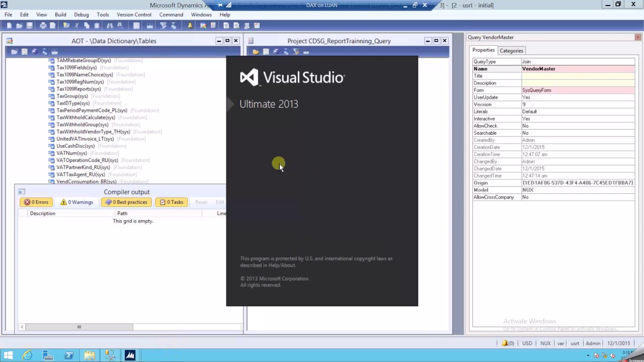Select TaxGroup(sys) table in AOT
This screenshot has height=362, width=644.
click(x=72, y=96)
